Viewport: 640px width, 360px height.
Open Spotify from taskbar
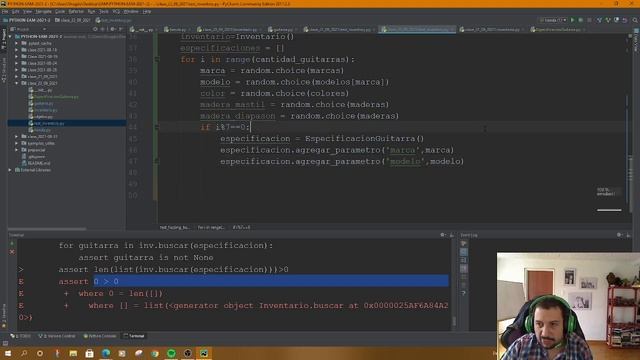171,353
